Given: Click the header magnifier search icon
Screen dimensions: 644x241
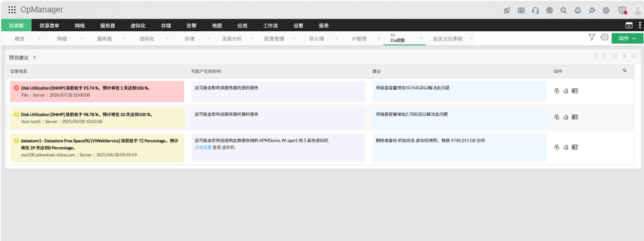Looking at the screenshot, I should (x=564, y=11).
